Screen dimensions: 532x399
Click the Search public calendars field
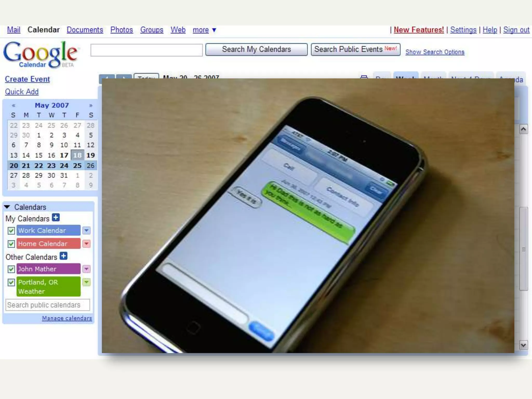pos(48,305)
